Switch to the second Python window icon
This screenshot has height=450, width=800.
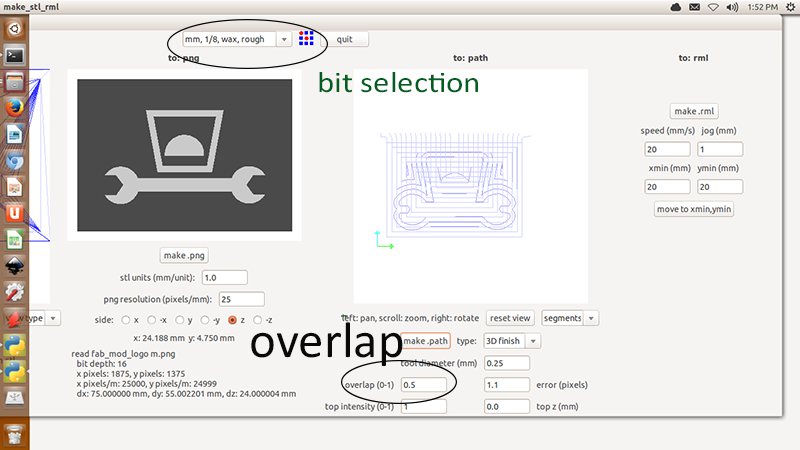(14, 372)
